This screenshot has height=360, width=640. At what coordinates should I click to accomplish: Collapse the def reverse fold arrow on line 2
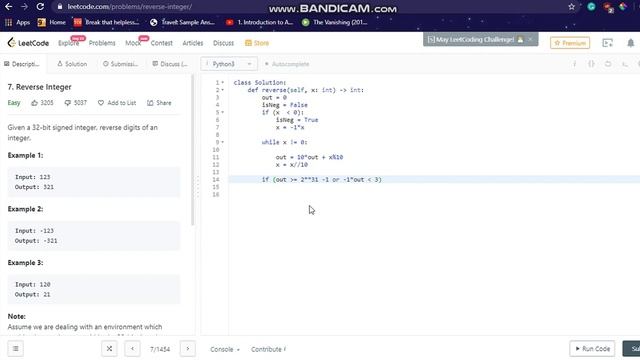tap(222, 90)
